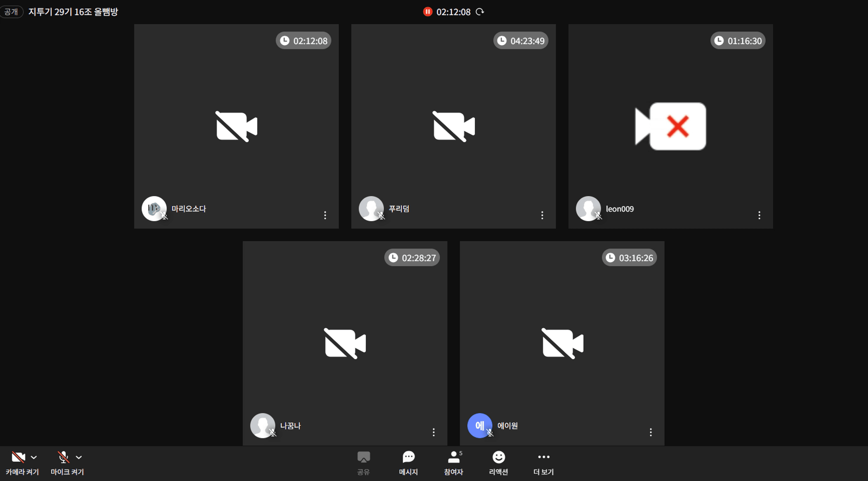Image resolution: width=868 pixels, height=481 pixels.
Task: Open three-dot menu on 에이원 tile
Action: click(651, 432)
